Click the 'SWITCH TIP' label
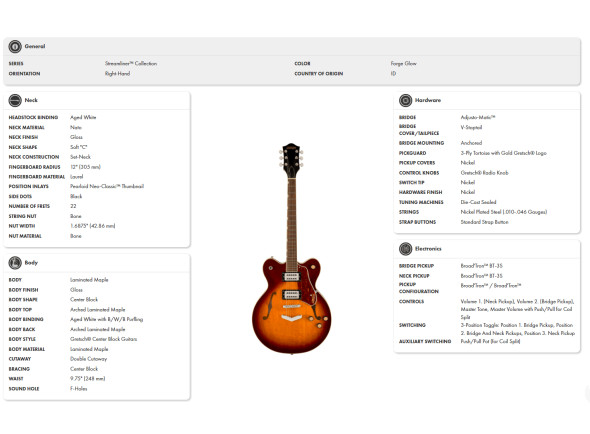 (x=412, y=183)
